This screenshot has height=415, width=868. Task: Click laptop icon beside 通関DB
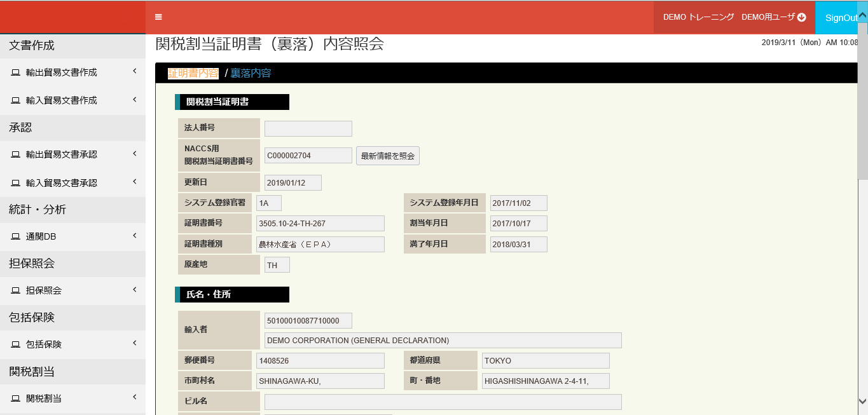pos(15,237)
